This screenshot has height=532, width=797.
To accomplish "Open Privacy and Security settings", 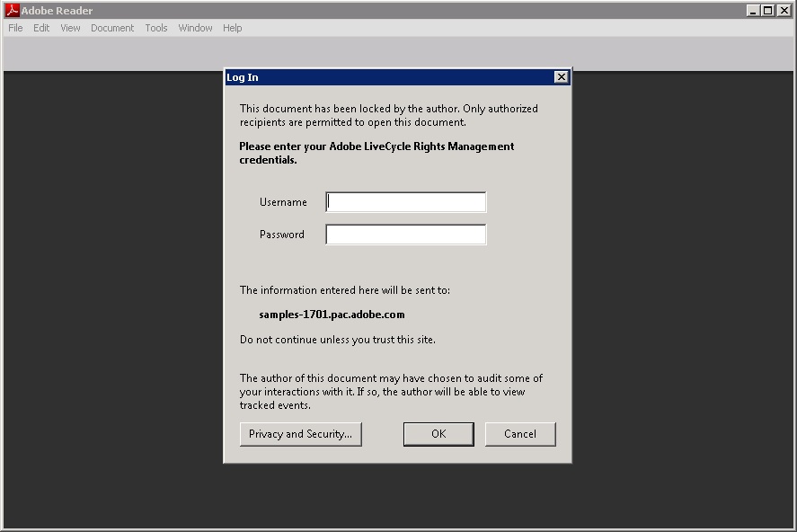I will 301,433.
